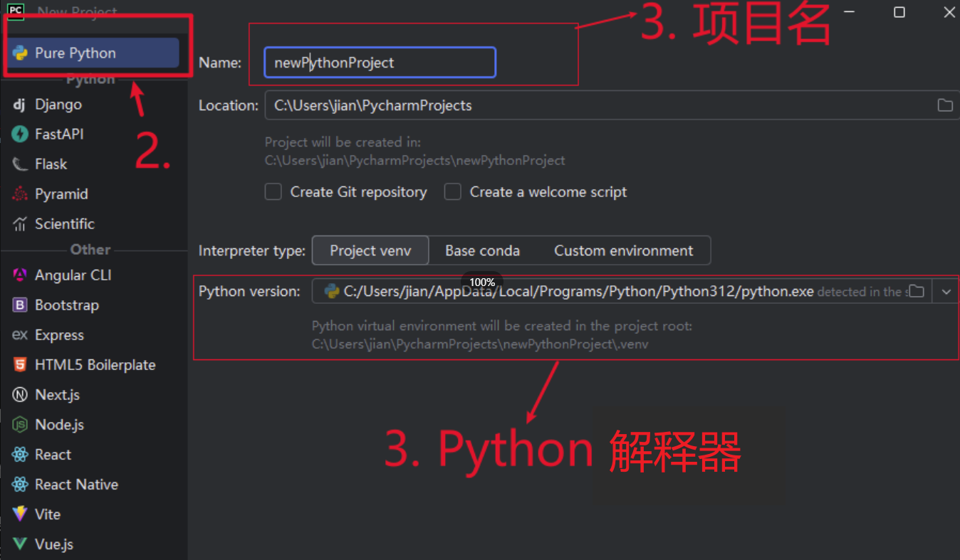
Task: Click the Flask horn icon
Action: [x=20, y=164]
